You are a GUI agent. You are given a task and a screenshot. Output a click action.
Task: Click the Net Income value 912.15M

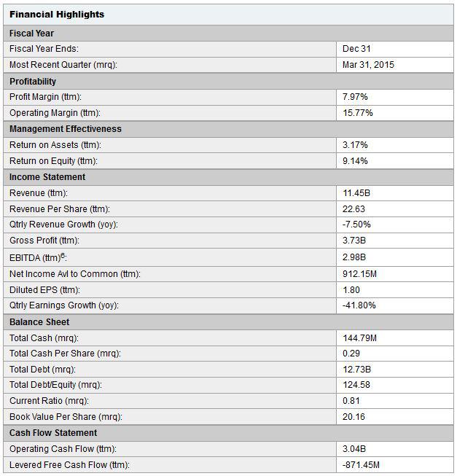pos(359,274)
